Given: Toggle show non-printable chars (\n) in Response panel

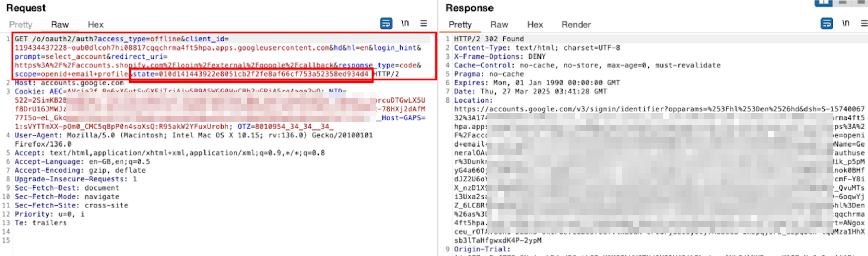Looking at the screenshot, I should coord(846,24).
